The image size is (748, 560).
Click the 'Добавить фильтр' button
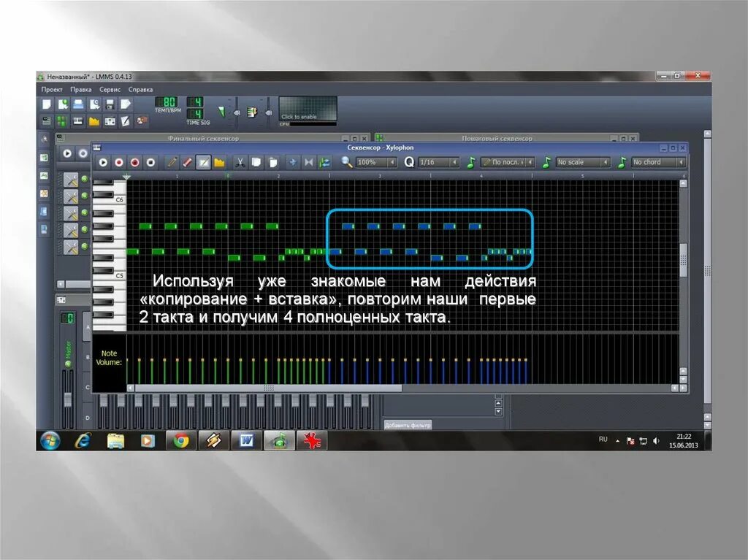(x=408, y=424)
